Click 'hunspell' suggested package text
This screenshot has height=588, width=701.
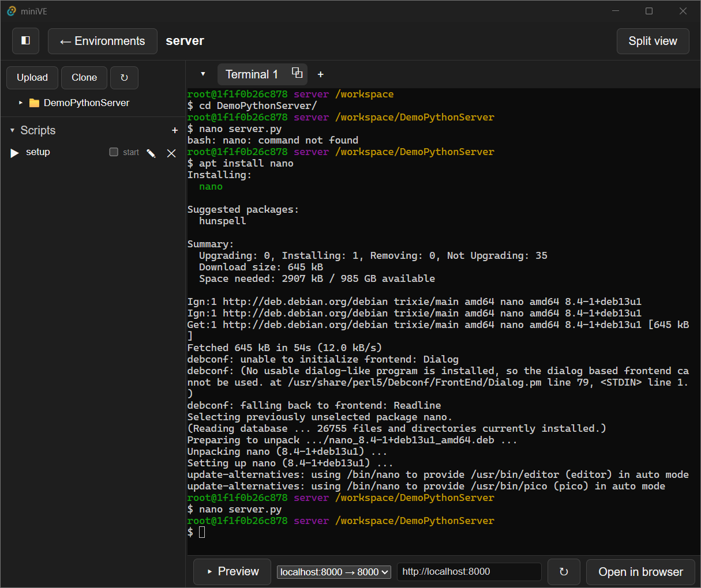tap(223, 221)
